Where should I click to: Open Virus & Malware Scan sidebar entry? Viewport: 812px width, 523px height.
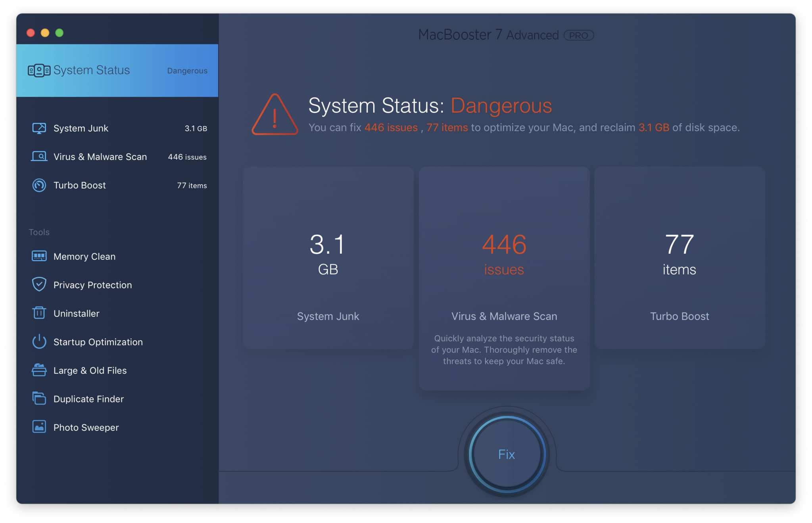tap(100, 157)
